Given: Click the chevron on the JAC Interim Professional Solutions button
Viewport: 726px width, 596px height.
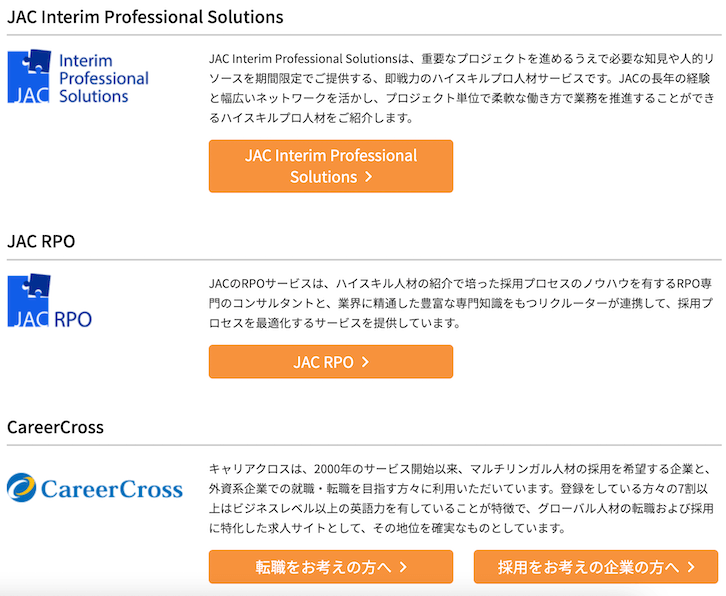Looking at the screenshot, I should click(x=369, y=177).
